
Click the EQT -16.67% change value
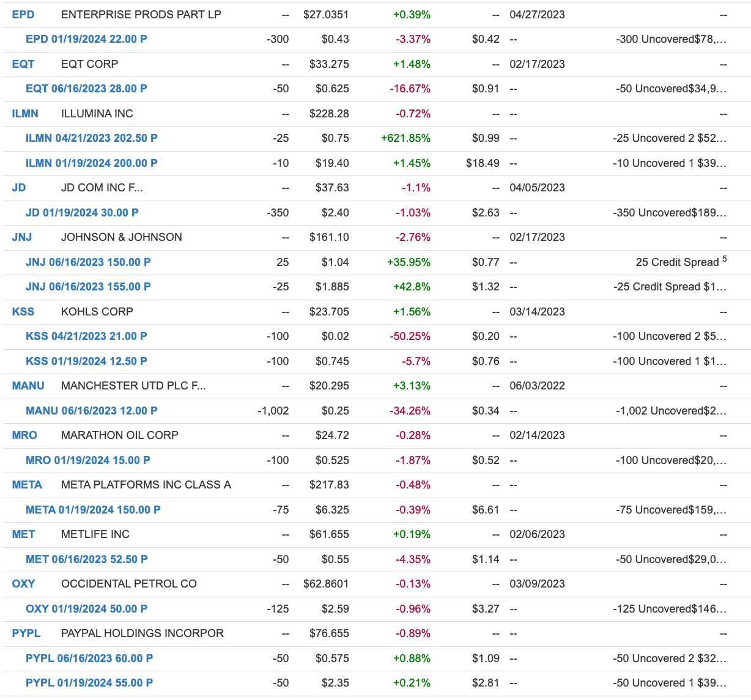click(x=410, y=89)
